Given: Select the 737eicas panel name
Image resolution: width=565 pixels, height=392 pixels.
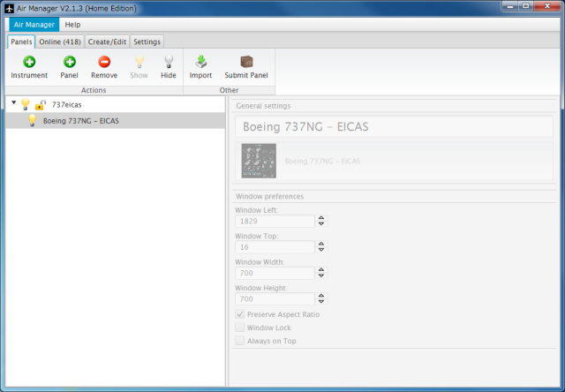Looking at the screenshot, I should pyautogui.click(x=67, y=105).
